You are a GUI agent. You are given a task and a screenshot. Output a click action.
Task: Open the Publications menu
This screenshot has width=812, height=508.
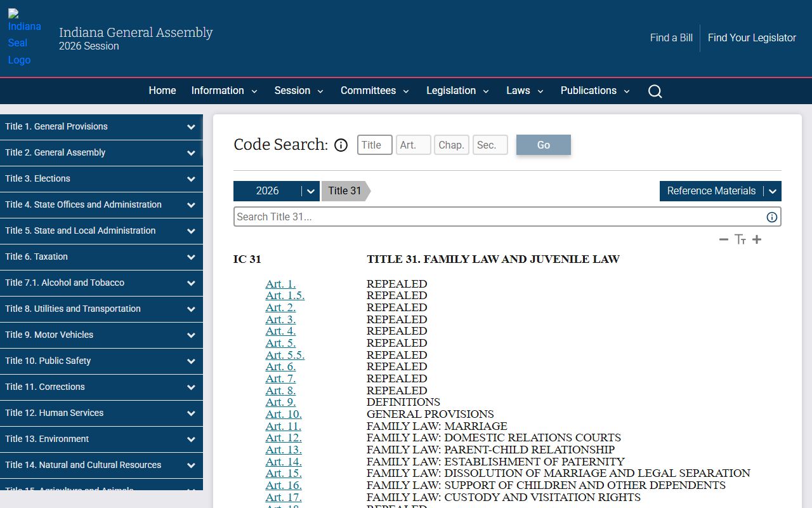pyautogui.click(x=595, y=91)
